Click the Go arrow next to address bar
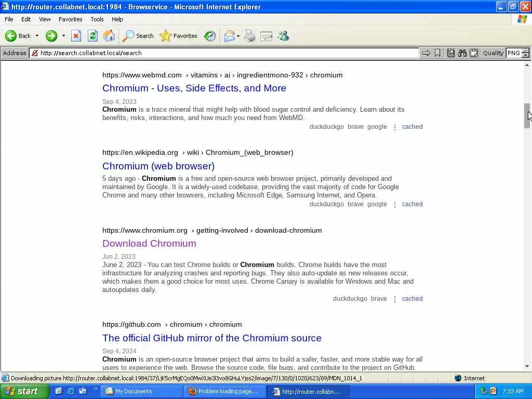This screenshot has width=532, height=399. pos(426,53)
